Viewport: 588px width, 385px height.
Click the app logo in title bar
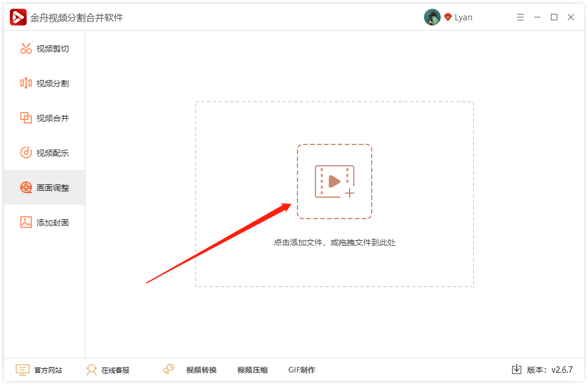(18, 17)
